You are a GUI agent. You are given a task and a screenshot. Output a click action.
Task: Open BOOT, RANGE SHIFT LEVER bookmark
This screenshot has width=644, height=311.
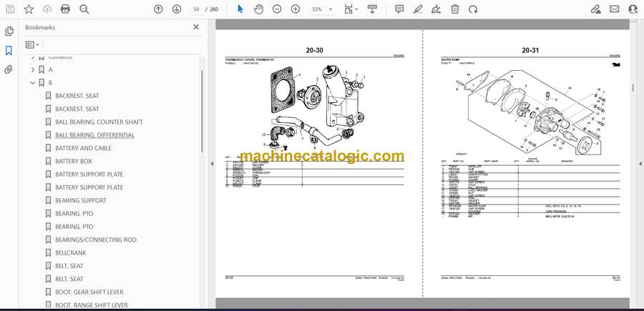(x=91, y=305)
